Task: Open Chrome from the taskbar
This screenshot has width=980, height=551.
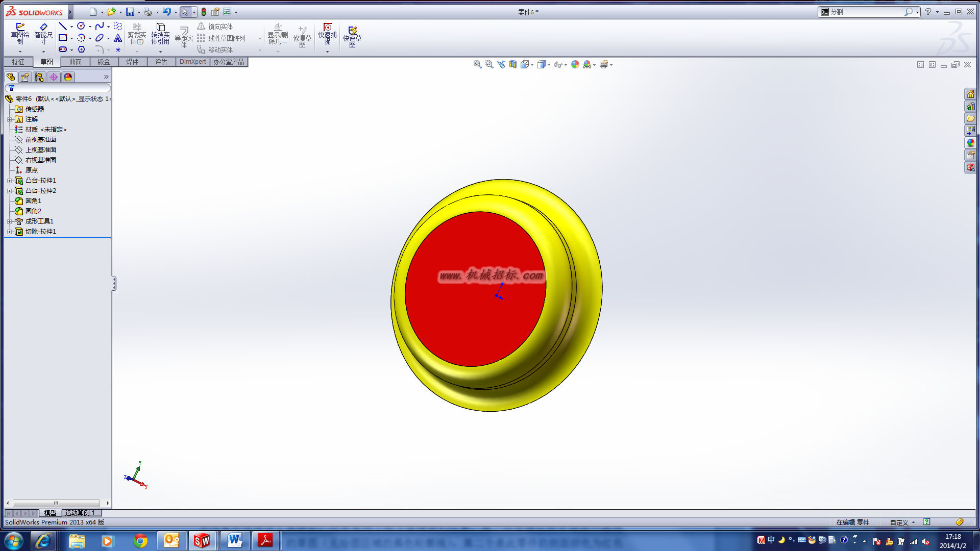Action: 140,541
